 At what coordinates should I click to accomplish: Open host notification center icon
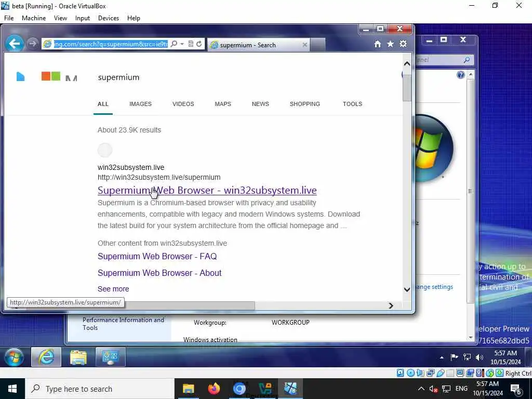pyautogui.click(x=516, y=389)
